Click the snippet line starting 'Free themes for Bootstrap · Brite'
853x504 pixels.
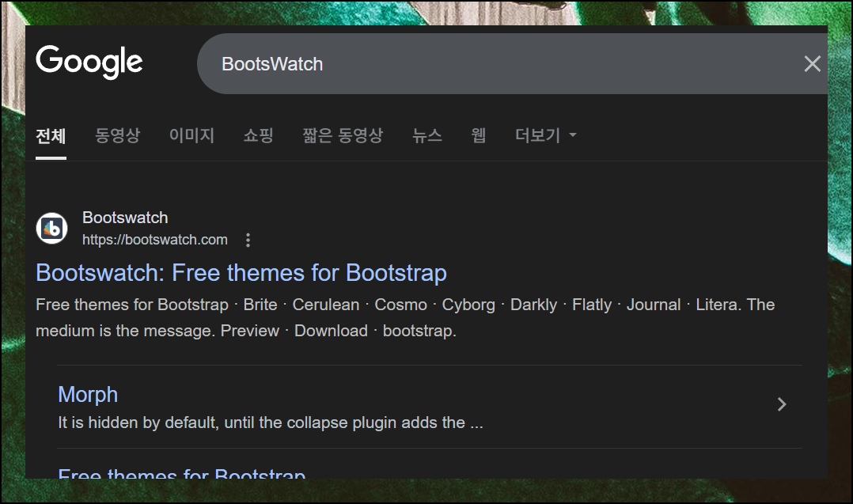(x=405, y=305)
